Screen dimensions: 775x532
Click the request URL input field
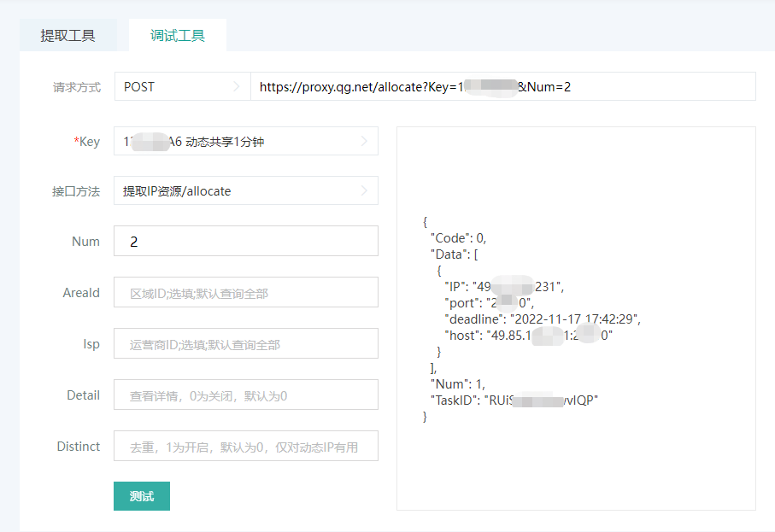click(x=502, y=86)
